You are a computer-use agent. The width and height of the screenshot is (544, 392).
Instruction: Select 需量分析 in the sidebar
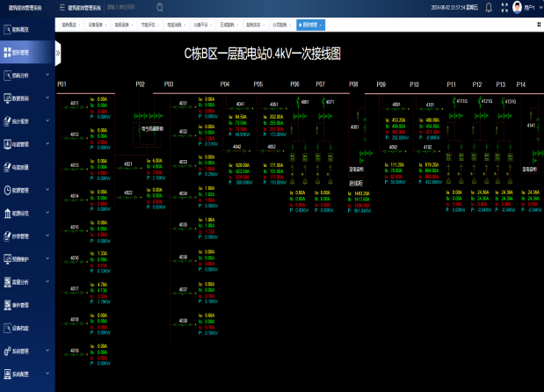click(x=21, y=282)
